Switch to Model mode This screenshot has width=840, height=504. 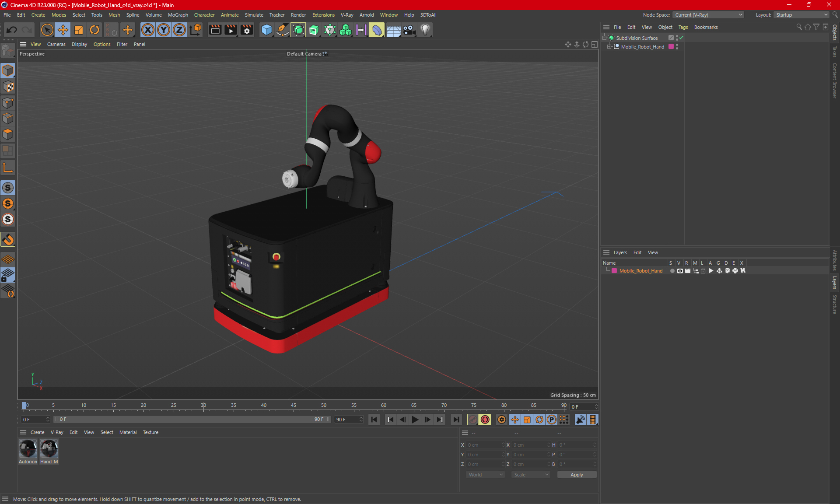click(8, 70)
